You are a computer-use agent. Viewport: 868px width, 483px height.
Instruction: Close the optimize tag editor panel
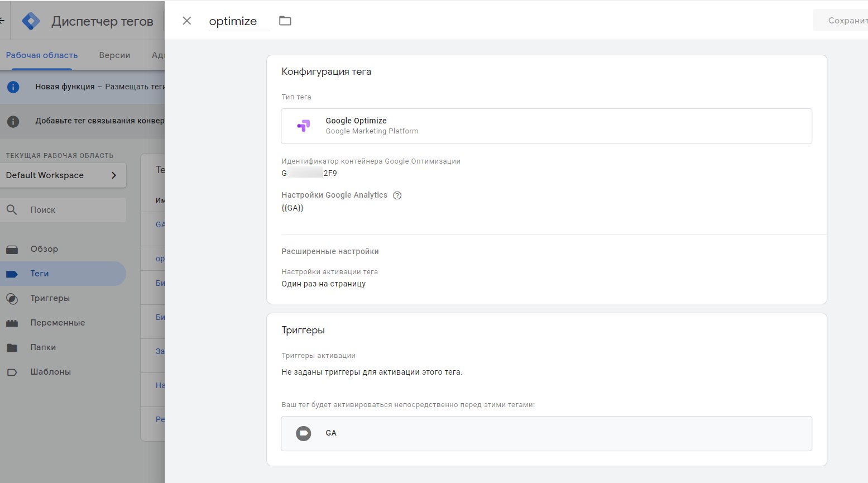[x=187, y=21]
